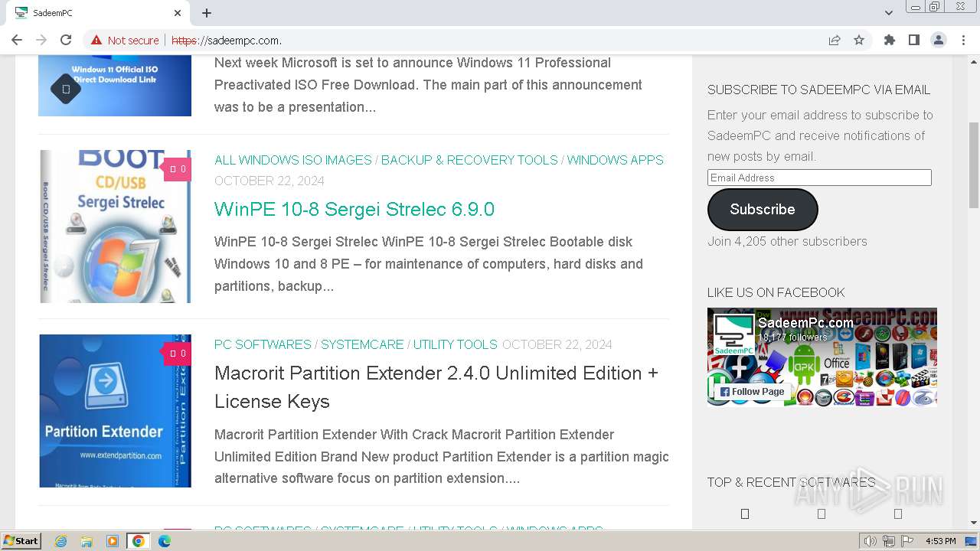Viewport: 980px width, 551px height.
Task: Click the WinPE Sergei Strelec thumbnail
Action: tap(115, 227)
